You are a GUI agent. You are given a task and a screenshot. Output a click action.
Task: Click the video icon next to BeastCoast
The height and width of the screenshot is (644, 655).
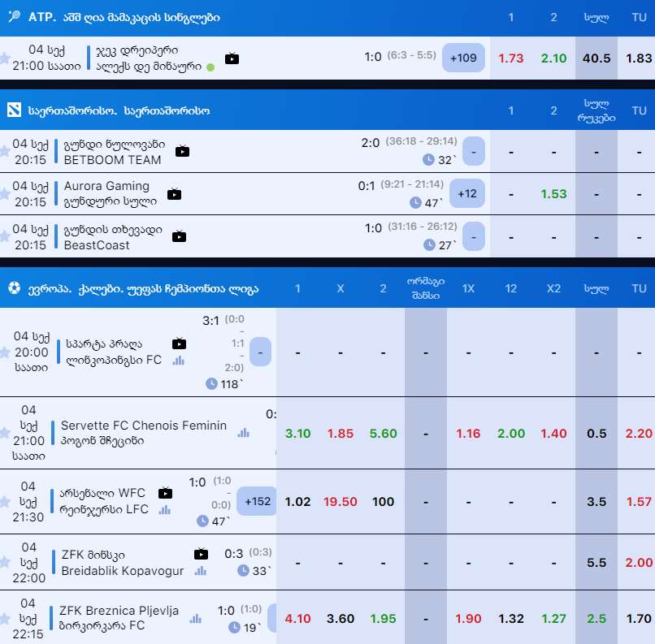[x=179, y=236]
